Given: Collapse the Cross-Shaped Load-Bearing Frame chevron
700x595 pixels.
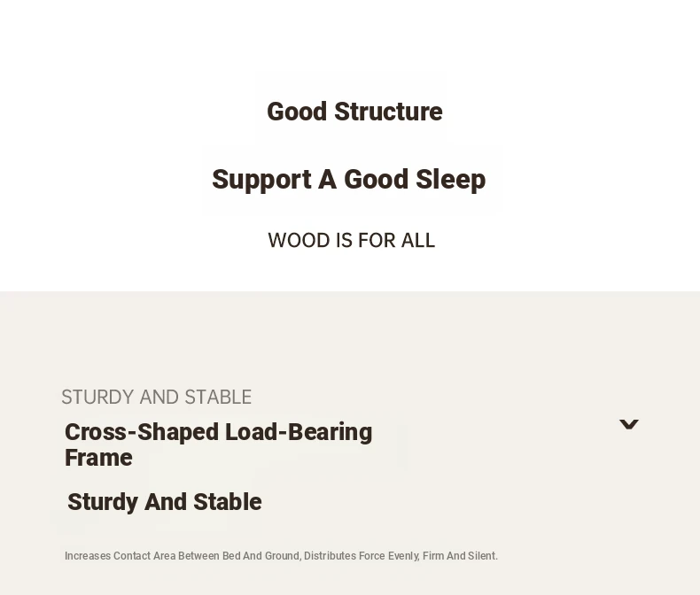Looking at the screenshot, I should point(628,424).
